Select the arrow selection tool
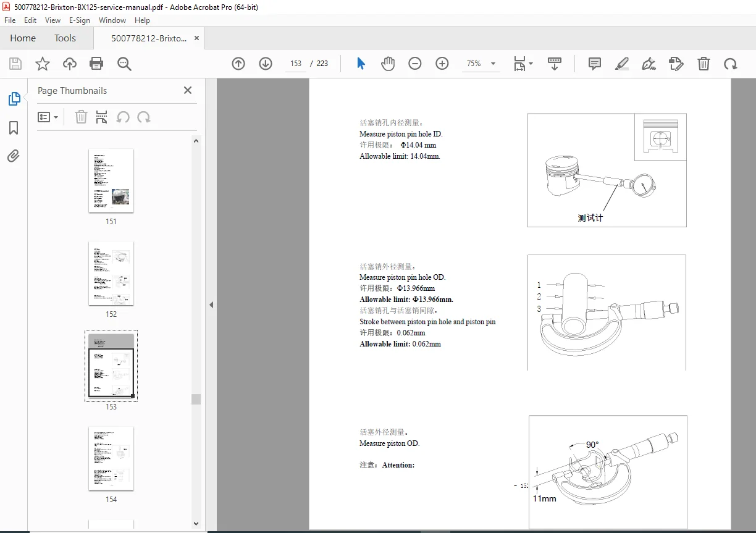The height and width of the screenshot is (533, 756). pyautogui.click(x=361, y=64)
